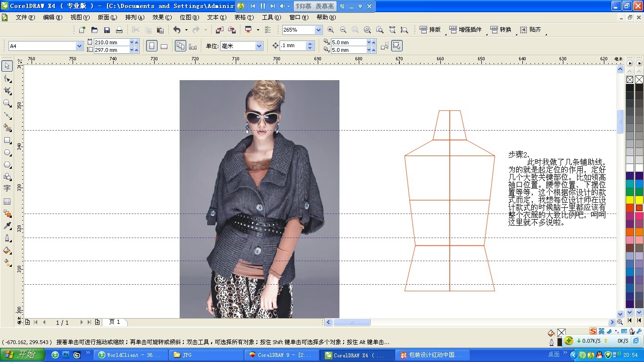Open the 位图(B) menu
This screenshot has width=644, height=362.
point(190,17)
